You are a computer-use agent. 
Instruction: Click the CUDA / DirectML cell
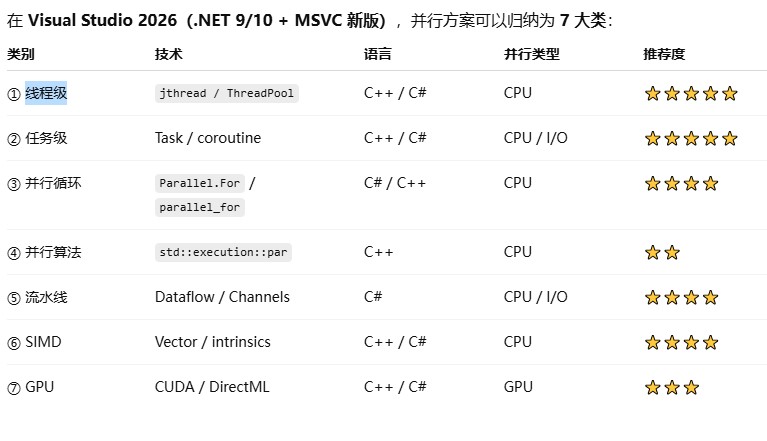(212, 387)
